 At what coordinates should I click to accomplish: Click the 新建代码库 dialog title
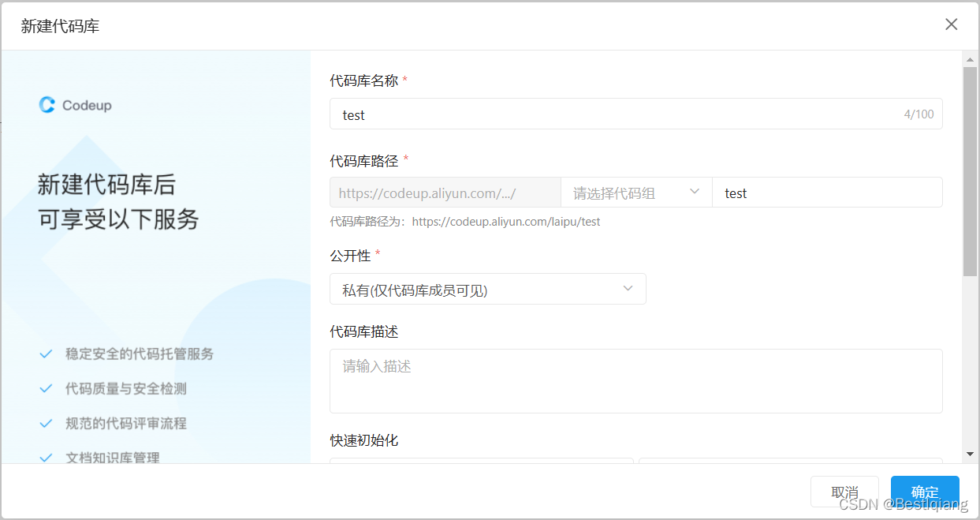[61, 24]
